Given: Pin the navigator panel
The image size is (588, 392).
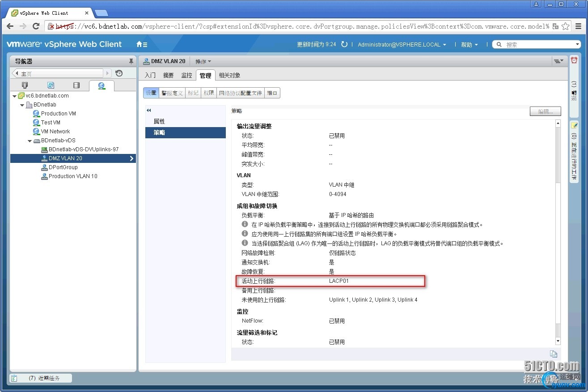Looking at the screenshot, I should coord(131,61).
